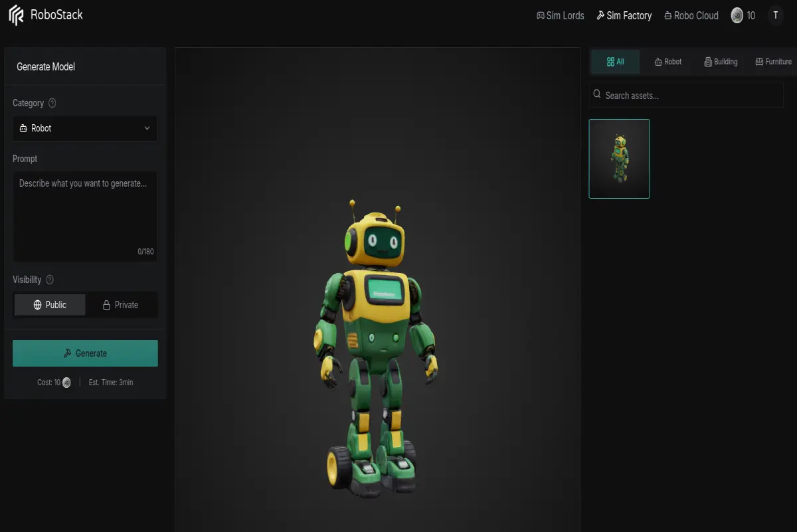Open Sim Lords page
Viewport: 797px width, 532px height.
pyautogui.click(x=560, y=15)
